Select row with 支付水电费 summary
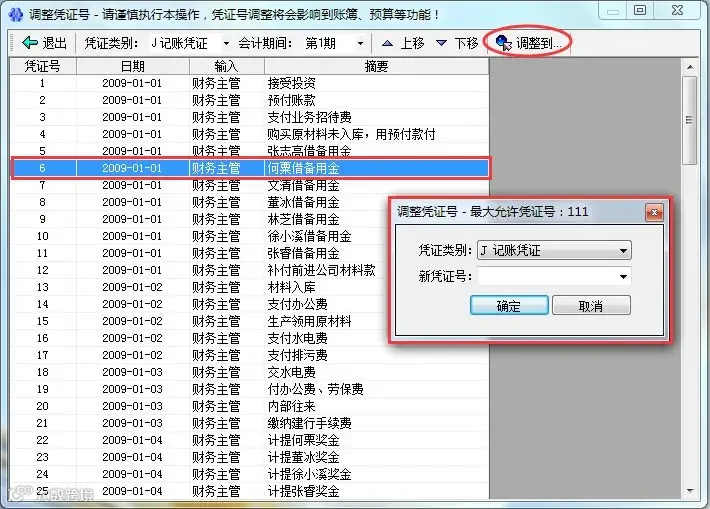 coord(249,338)
